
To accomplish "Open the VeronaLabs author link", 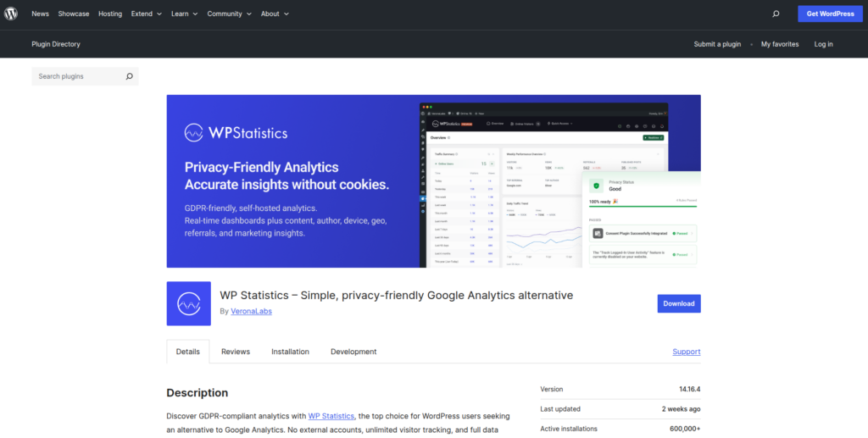I will pyautogui.click(x=251, y=312).
